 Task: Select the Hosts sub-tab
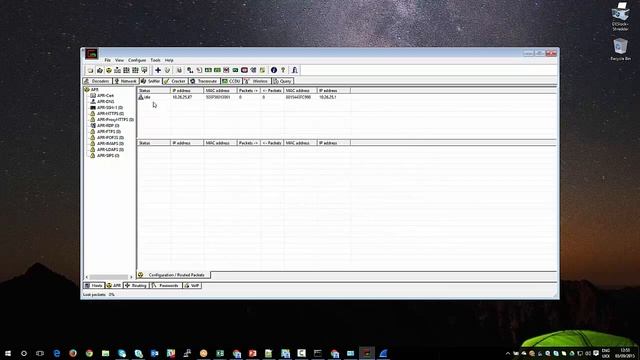click(94, 286)
